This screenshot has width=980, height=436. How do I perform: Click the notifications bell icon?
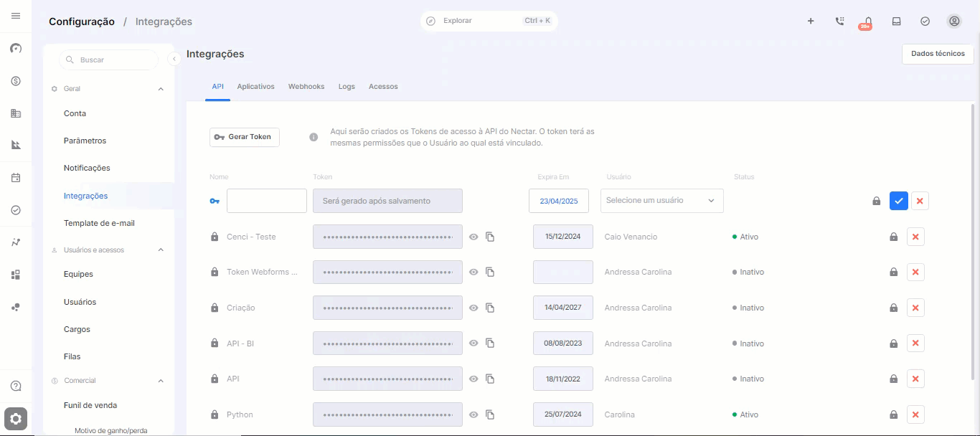tap(868, 22)
